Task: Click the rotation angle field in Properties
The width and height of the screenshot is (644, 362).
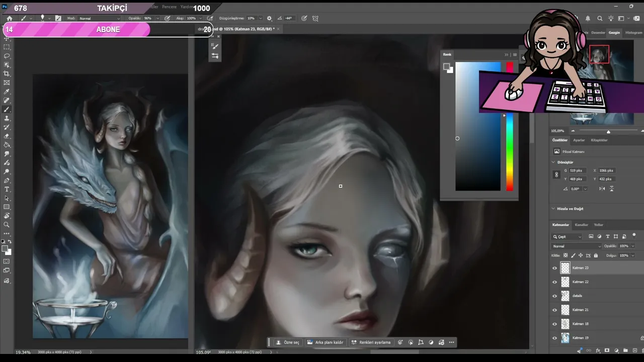Action: (576, 189)
